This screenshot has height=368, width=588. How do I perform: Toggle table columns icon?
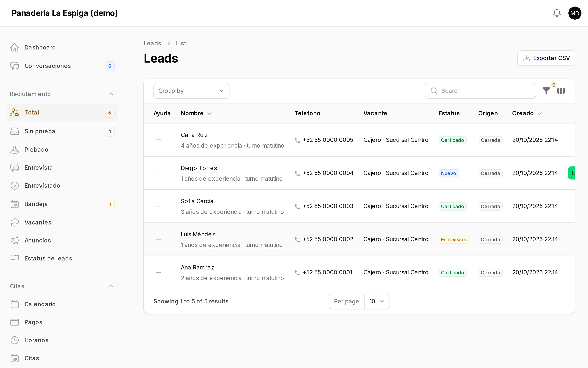(x=561, y=91)
